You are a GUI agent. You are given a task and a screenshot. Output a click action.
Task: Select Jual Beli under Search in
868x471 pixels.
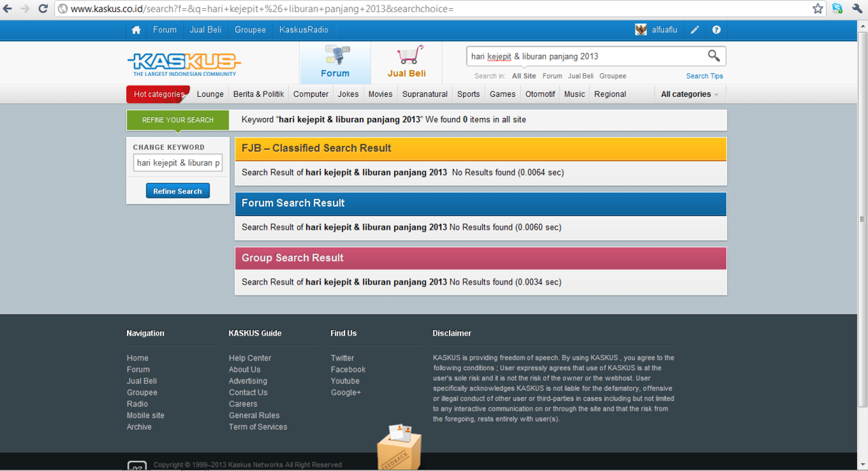pos(580,76)
